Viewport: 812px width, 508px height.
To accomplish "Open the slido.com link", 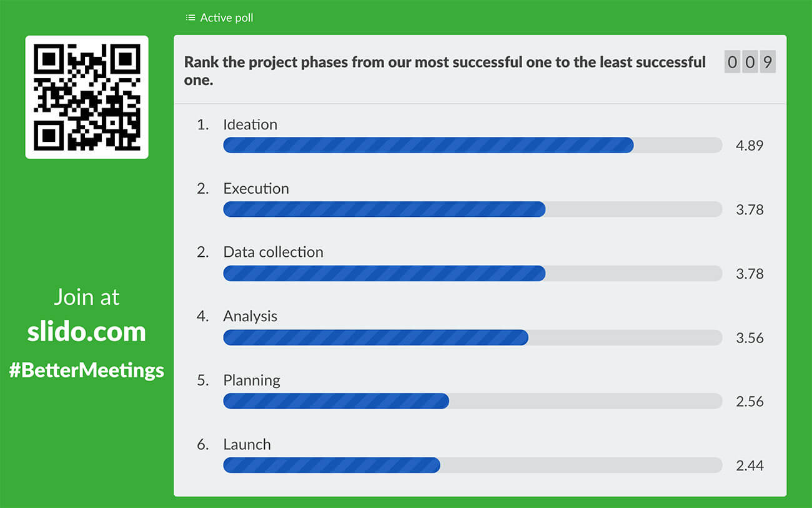I will 86,332.
